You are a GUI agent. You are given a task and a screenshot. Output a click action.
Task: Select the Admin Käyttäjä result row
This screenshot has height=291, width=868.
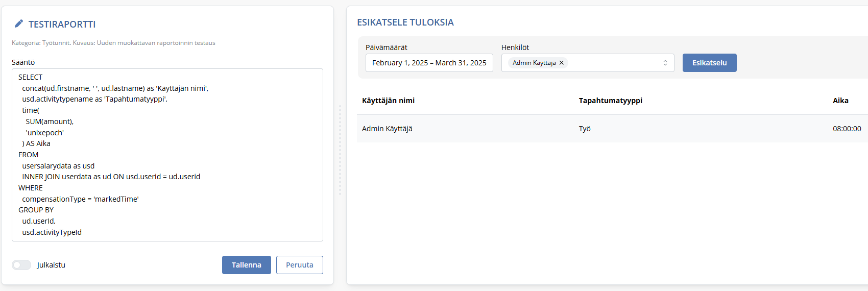[x=612, y=129]
